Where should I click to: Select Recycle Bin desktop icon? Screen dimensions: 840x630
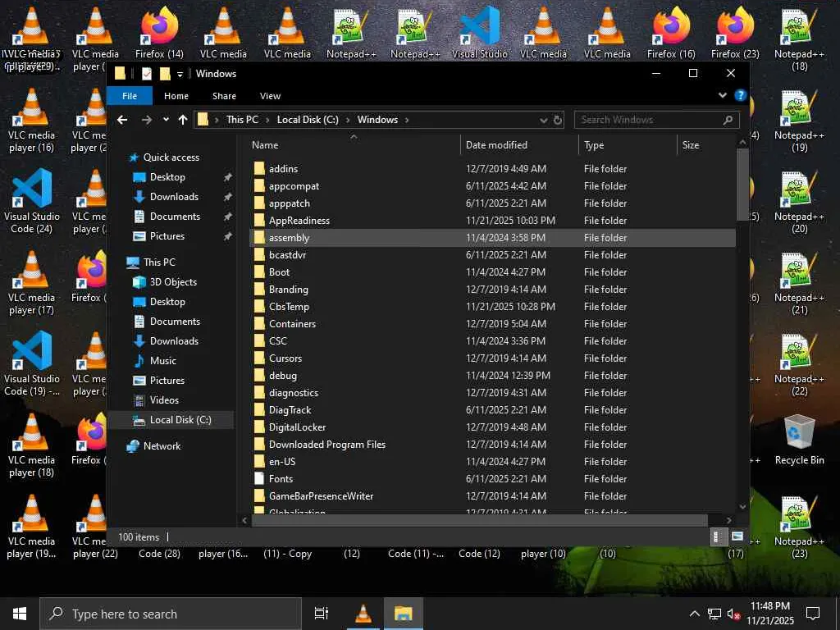(x=799, y=440)
